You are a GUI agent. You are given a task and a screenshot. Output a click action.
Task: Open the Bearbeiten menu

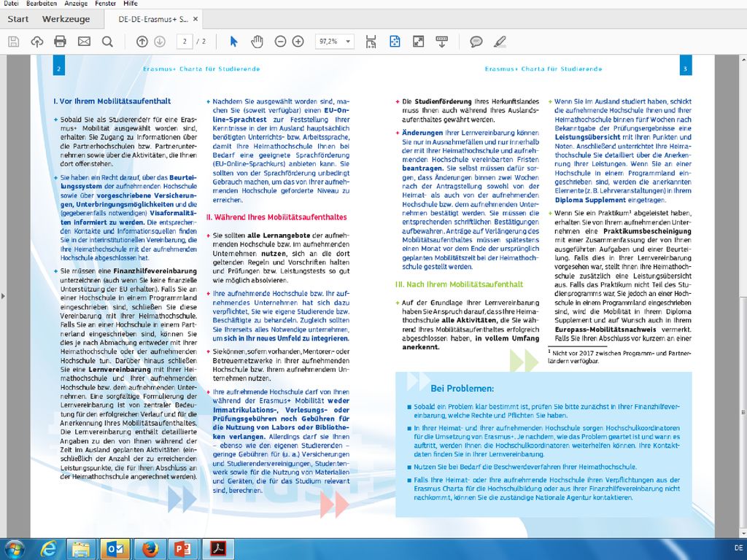click(42, 4)
